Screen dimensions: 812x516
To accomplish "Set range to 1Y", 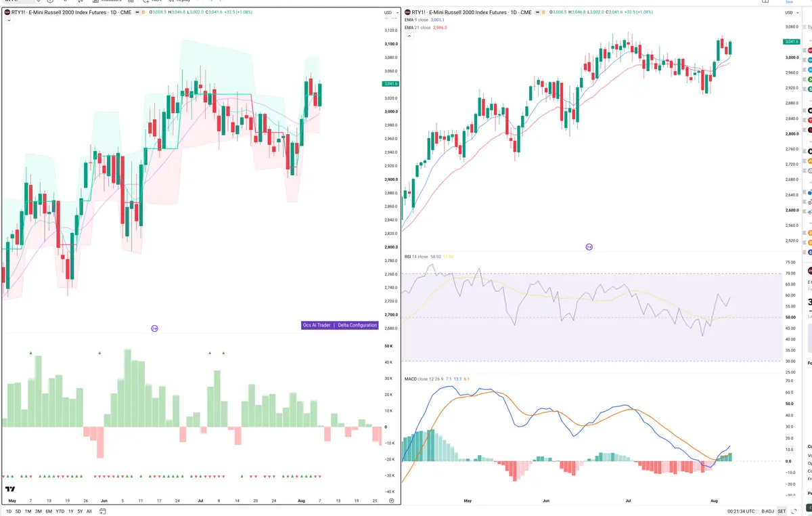I will point(71,511).
